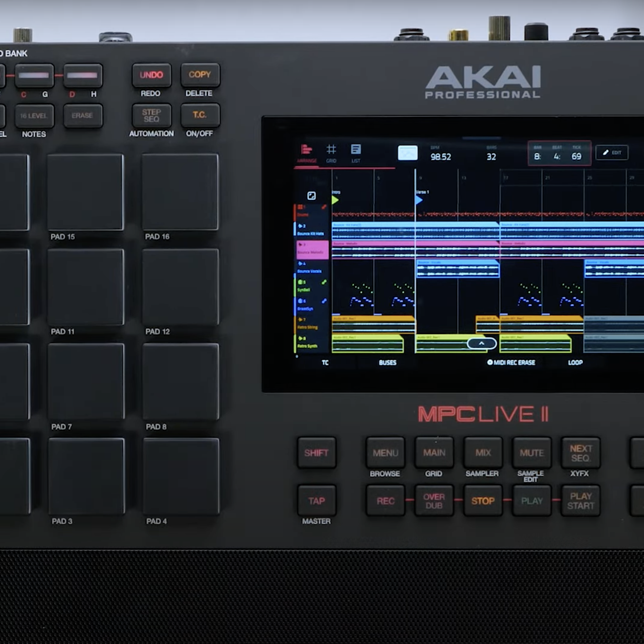Viewport: 644px width, 644px height.
Task: Hit the COPY hardware button
Action: (200, 75)
